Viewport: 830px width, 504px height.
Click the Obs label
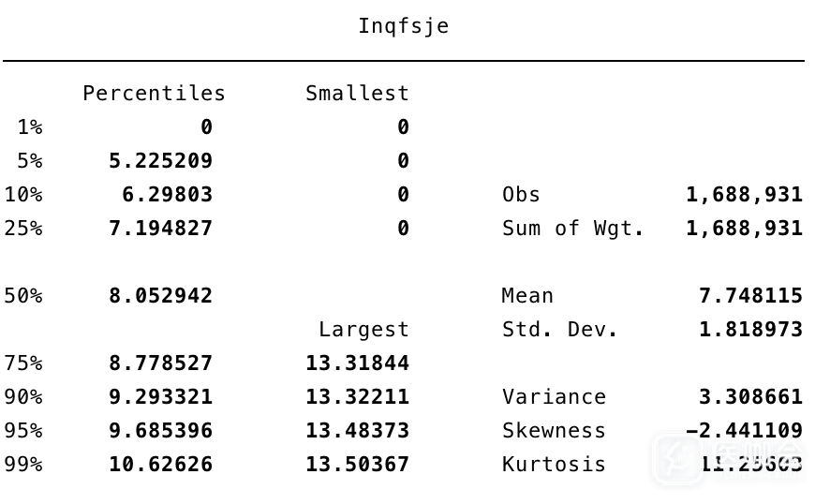521,195
